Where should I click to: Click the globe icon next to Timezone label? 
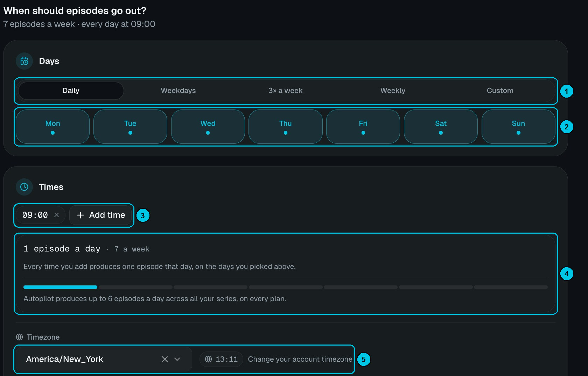(x=20, y=337)
